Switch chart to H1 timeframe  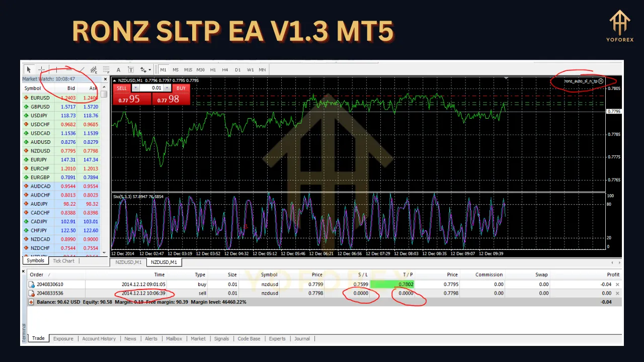point(213,70)
